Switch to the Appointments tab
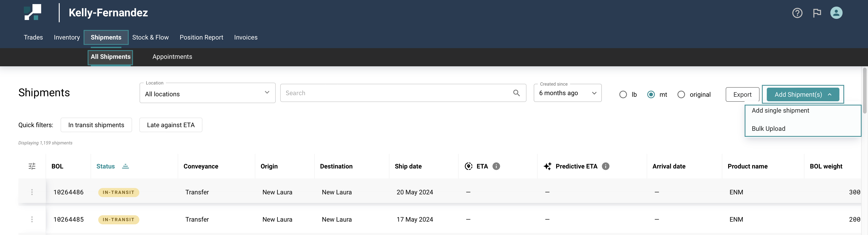Image resolution: width=868 pixels, height=235 pixels. [x=172, y=57]
